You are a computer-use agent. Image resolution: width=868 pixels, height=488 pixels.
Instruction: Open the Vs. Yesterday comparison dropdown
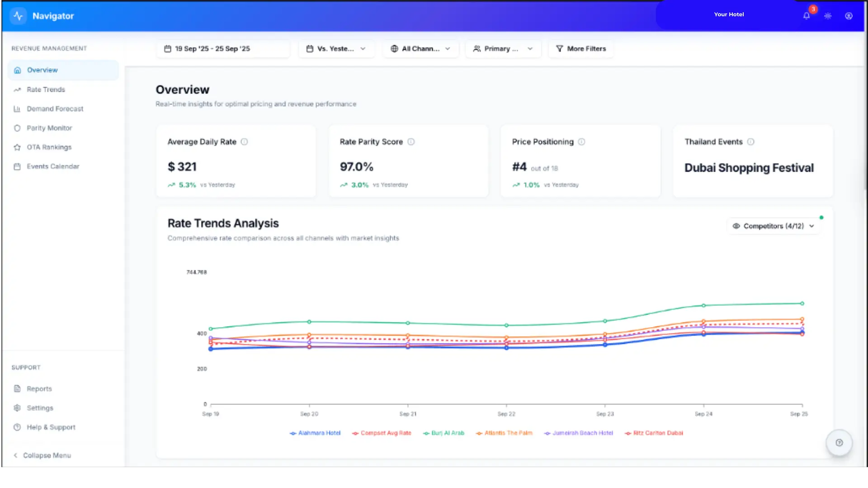tap(336, 49)
